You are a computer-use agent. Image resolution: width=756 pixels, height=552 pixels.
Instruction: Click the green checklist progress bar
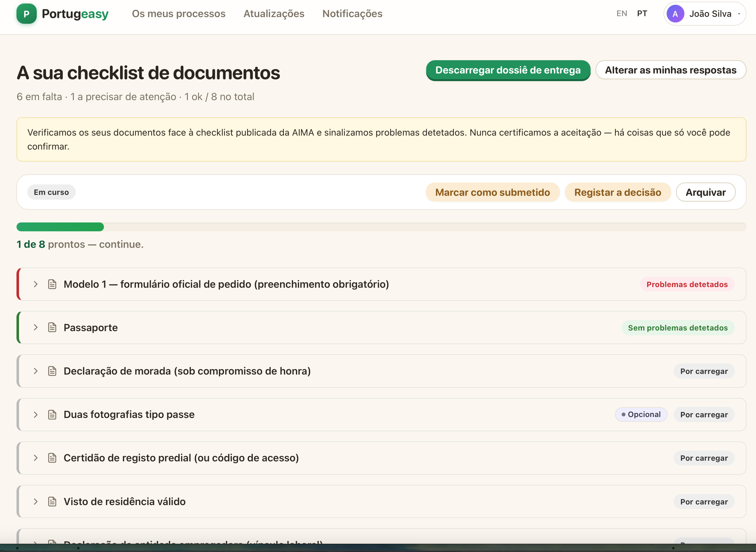point(60,227)
